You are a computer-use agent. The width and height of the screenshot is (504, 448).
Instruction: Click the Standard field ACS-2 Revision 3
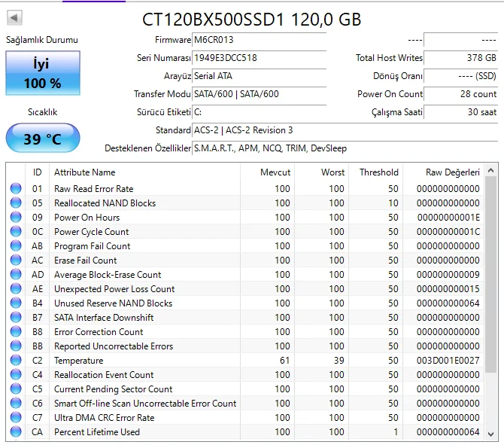point(345,130)
